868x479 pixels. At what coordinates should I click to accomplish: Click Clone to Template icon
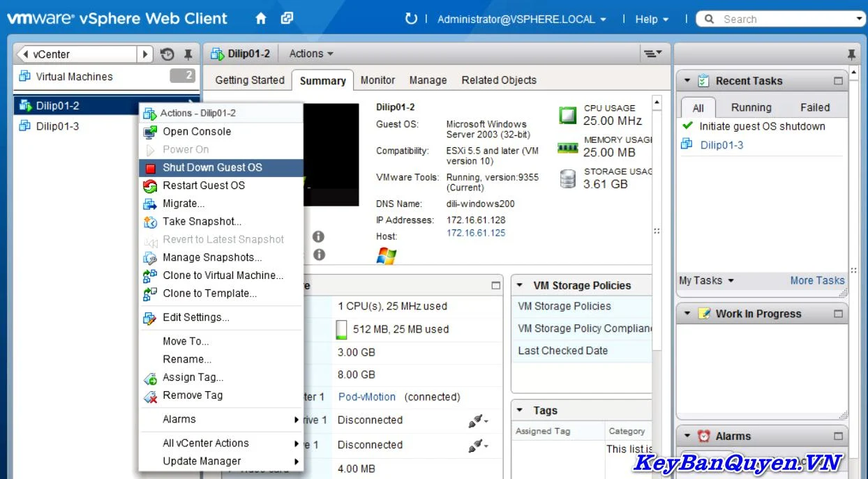(150, 294)
